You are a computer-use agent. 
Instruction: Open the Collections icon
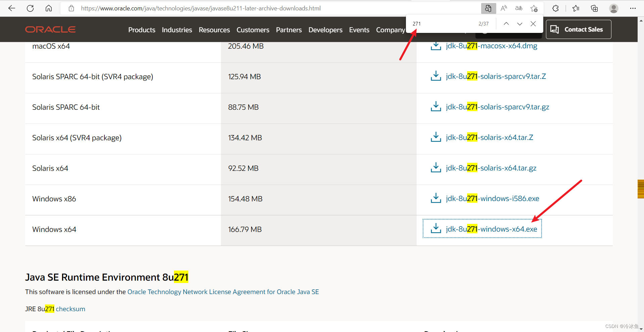click(x=594, y=8)
